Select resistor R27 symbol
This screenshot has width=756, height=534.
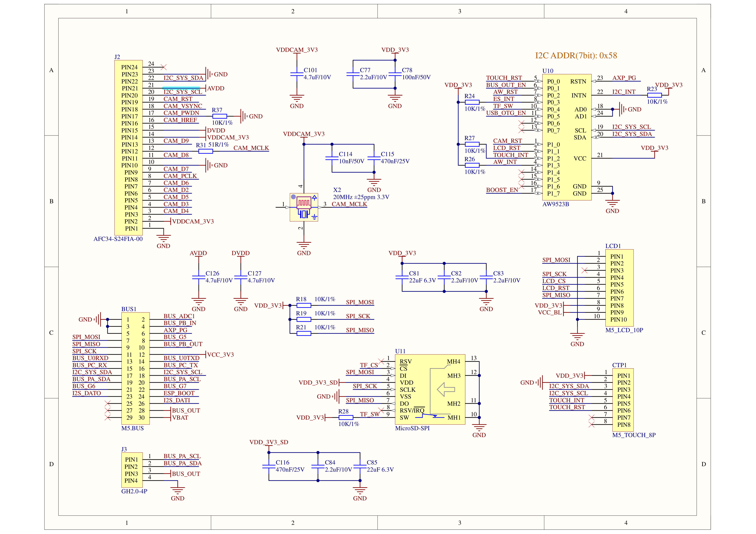pyautogui.click(x=472, y=144)
